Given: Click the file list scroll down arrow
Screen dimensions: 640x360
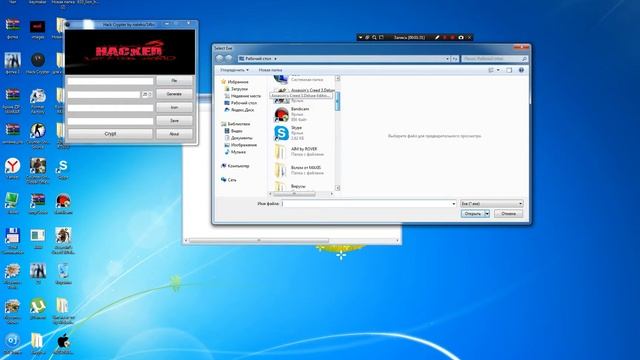Looking at the screenshot, I should click(338, 188).
